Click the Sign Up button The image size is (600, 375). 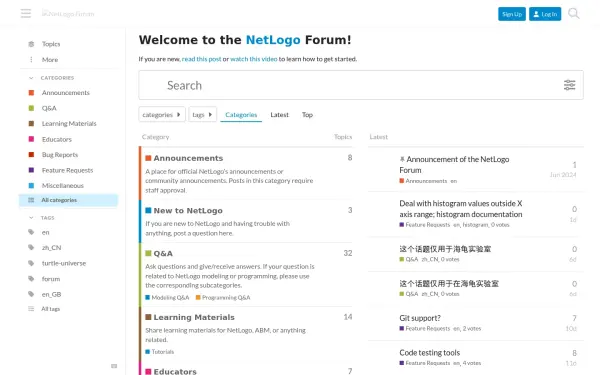coord(512,14)
